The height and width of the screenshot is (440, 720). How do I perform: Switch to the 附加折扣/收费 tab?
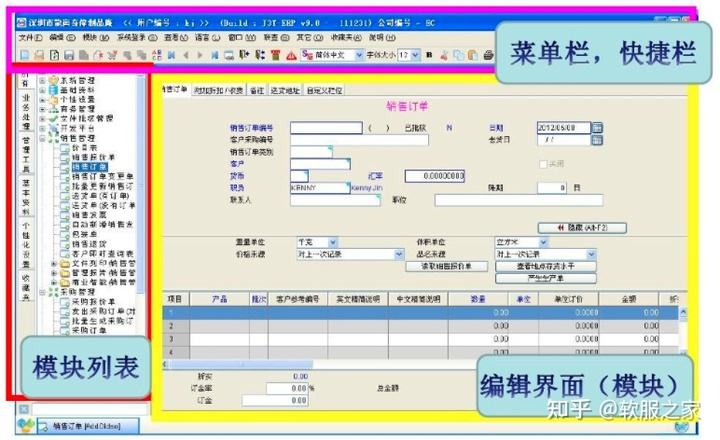click(218, 90)
